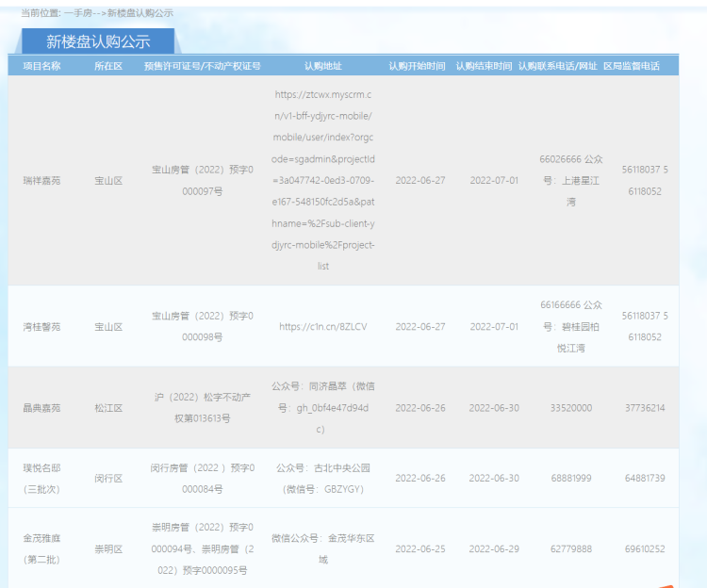Select project name 金茂雅庭 (第二批)

pos(41,548)
